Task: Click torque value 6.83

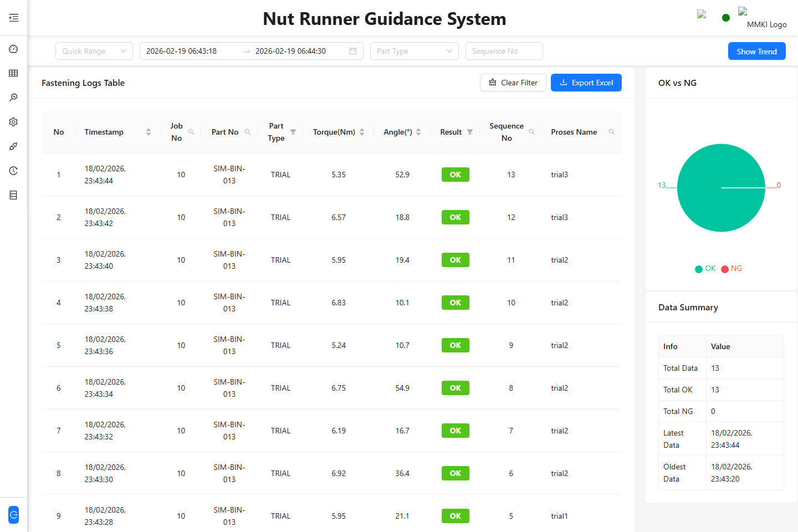Action: click(339, 303)
